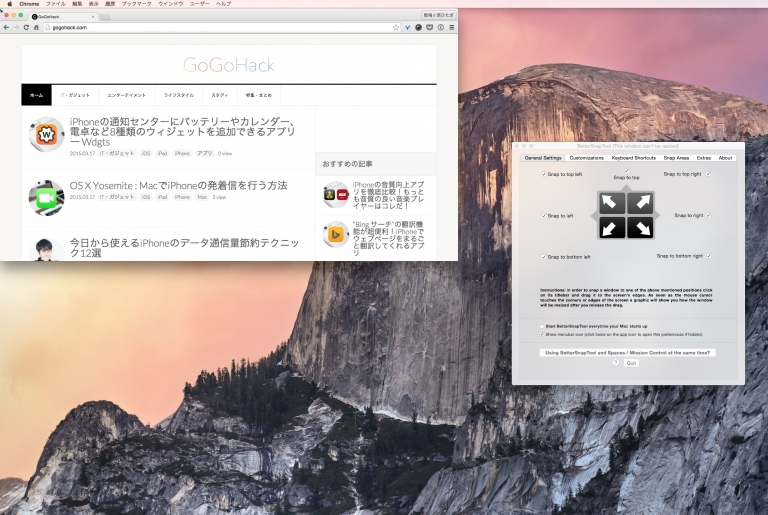Toggle Show menubar icon checkbox

coord(542,335)
